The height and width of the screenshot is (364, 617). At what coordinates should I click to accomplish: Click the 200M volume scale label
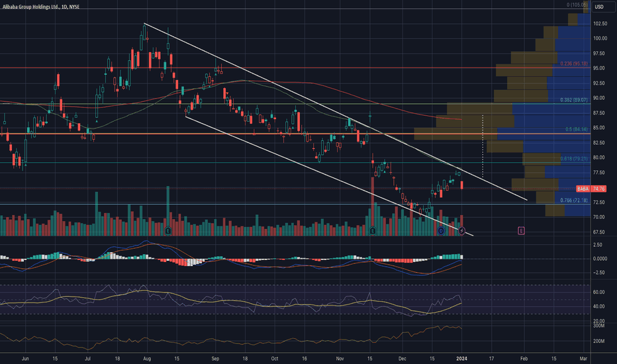click(x=598, y=341)
